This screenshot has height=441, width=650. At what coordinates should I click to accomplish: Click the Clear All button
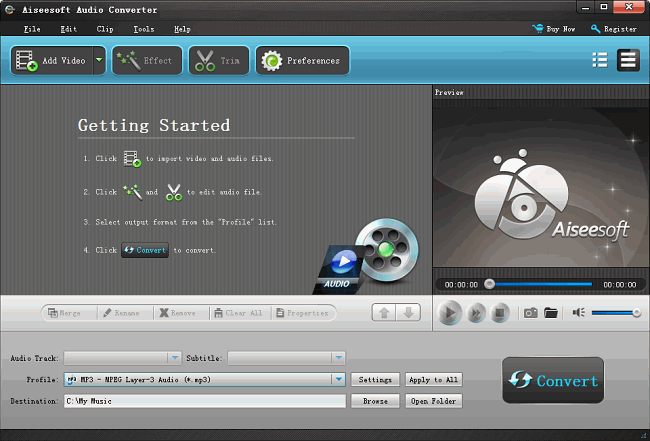(238, 313)
